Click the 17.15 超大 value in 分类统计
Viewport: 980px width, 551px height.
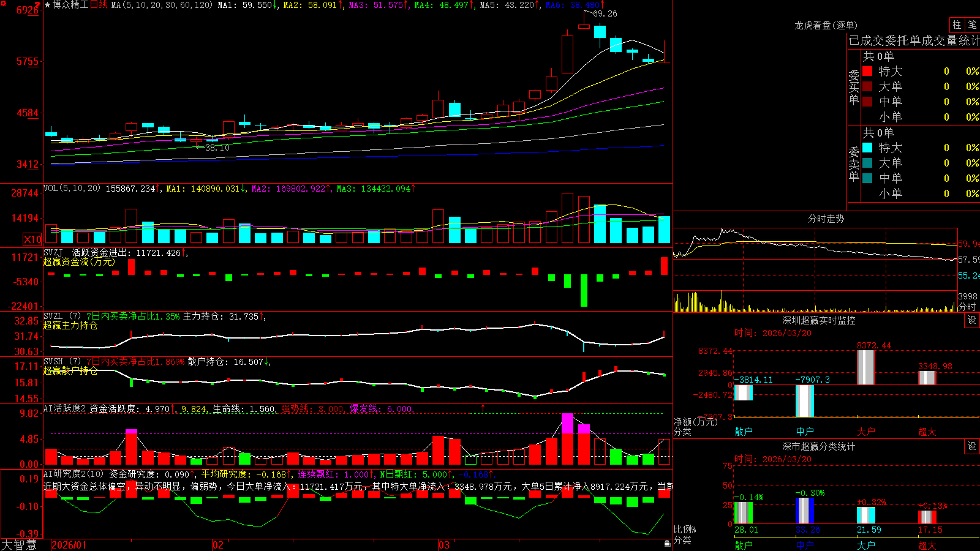point(930,530)
